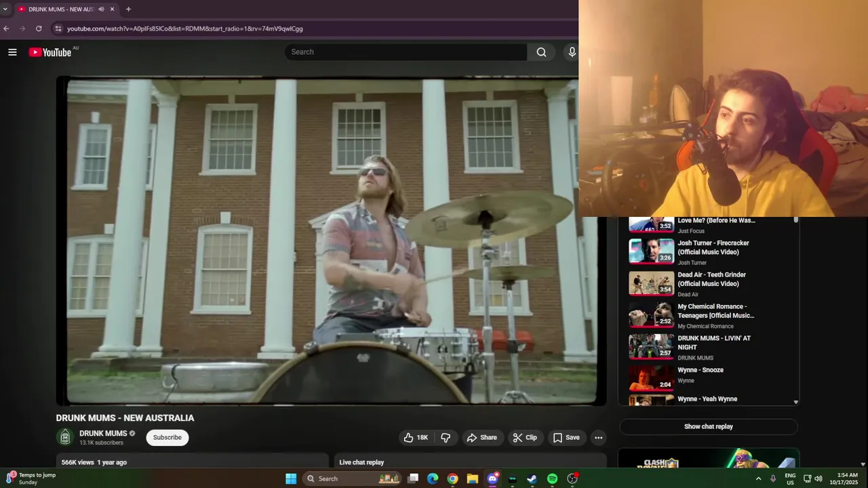Show chat replay button
Viewport: 868px width, 488px height.
point(708,427)
